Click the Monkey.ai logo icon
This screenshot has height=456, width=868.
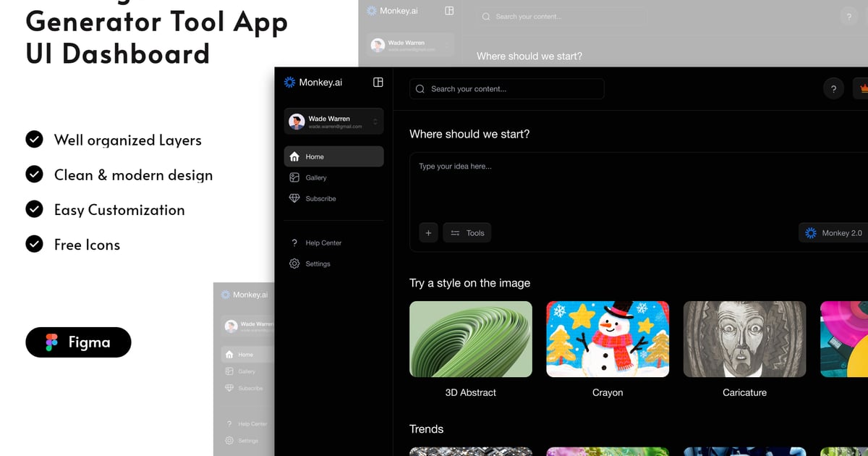click(x=290, y=83)
